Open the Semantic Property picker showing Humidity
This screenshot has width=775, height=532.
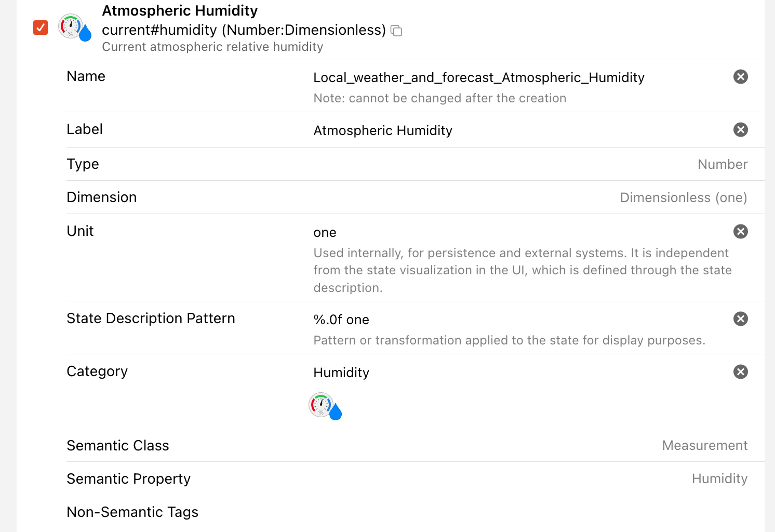tap(719, 479)
